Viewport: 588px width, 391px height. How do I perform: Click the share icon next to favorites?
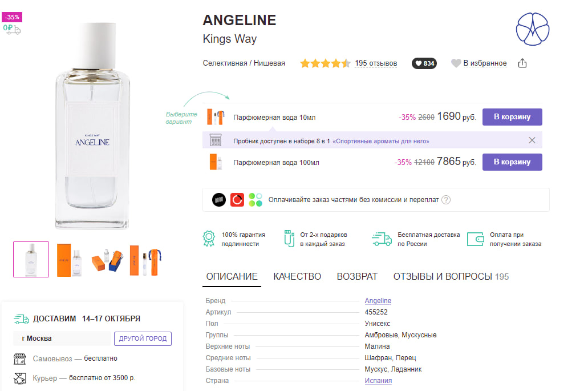click(522, 63)
